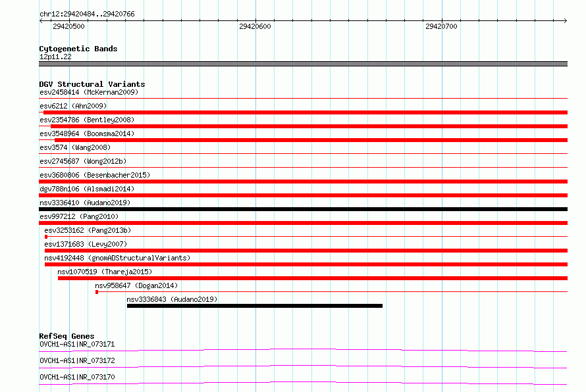Screen dimensions: 586x392
Task: Click the 29420700 ruler position label
Action: (441, 26)
